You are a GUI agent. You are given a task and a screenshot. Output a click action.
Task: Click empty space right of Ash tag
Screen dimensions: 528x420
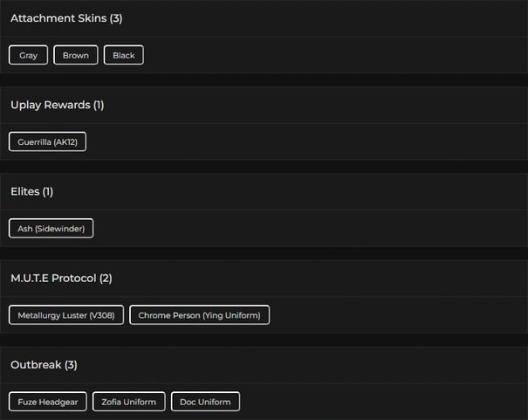click(305, 228)
